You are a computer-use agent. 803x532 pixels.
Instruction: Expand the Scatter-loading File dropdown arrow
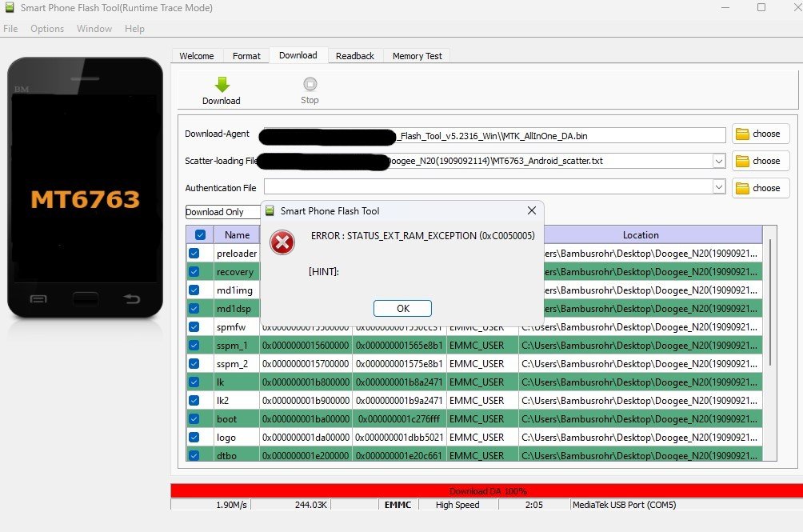[x=718, y=162]
